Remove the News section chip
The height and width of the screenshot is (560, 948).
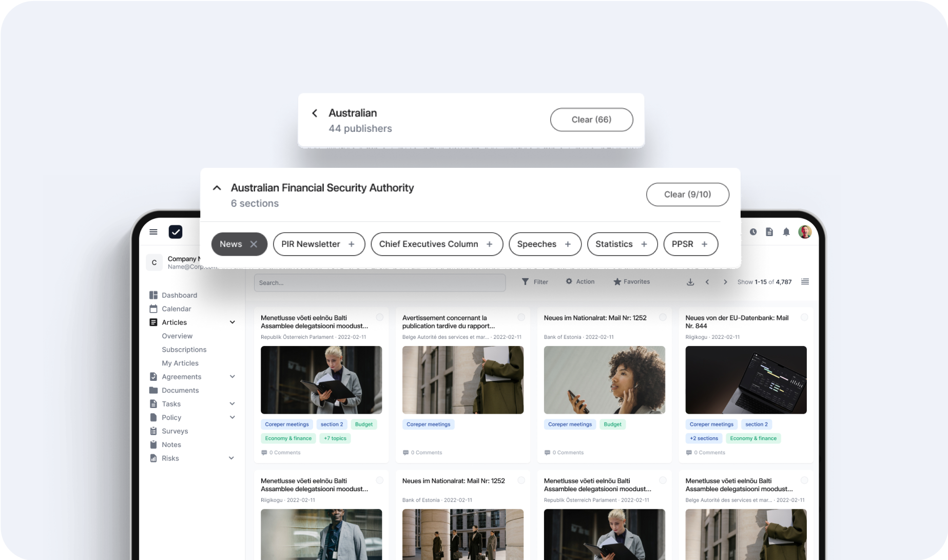click(254, 244)
